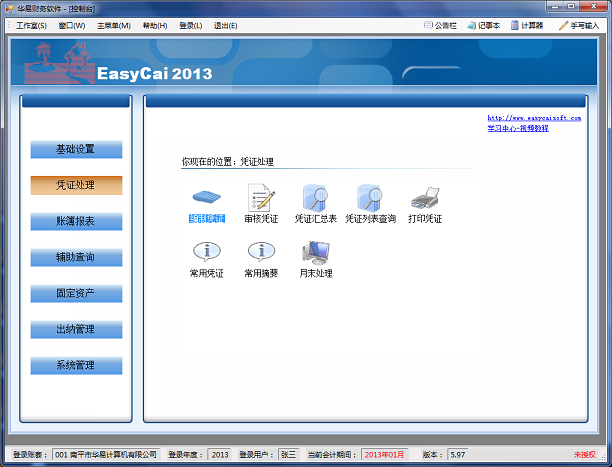Launch the 计算器 calculator toolbar item
Viewport: 612px width, 467px height.
527,26
